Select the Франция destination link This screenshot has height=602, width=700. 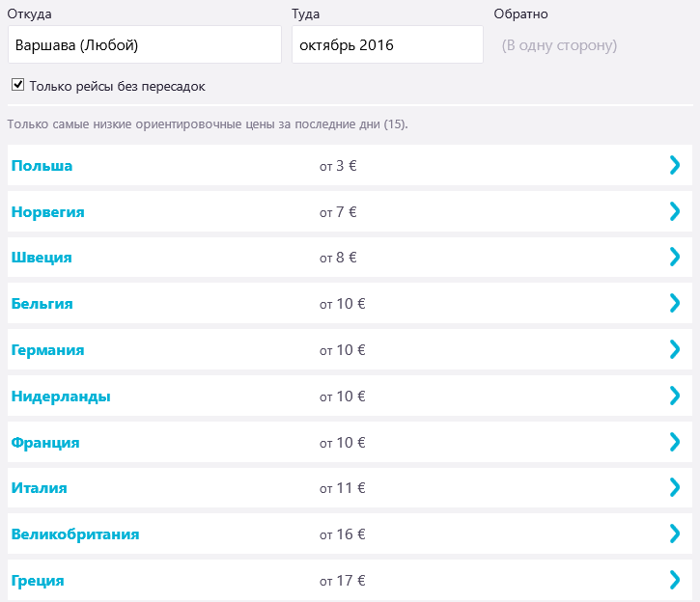click(45, 443)
